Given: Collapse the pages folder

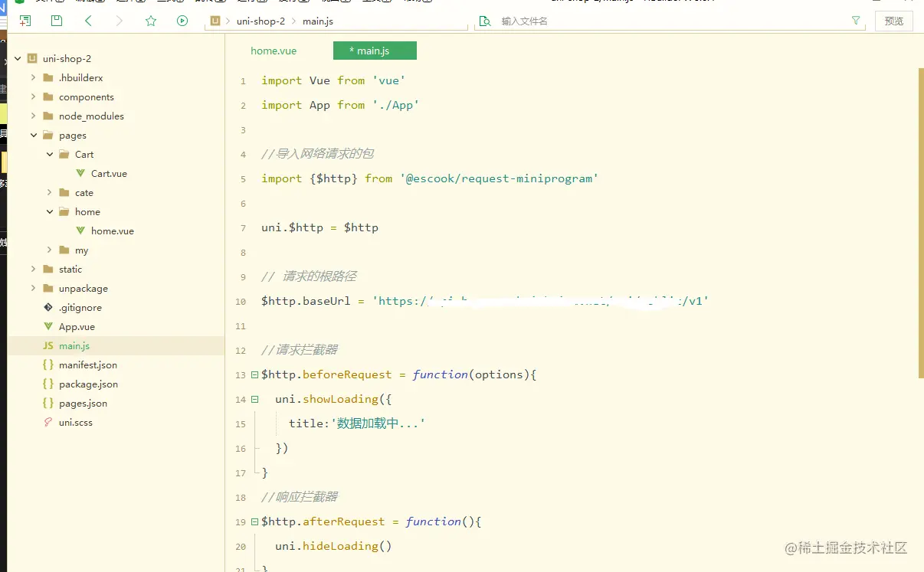Looking at the screenshot, I should click(34, 135).
